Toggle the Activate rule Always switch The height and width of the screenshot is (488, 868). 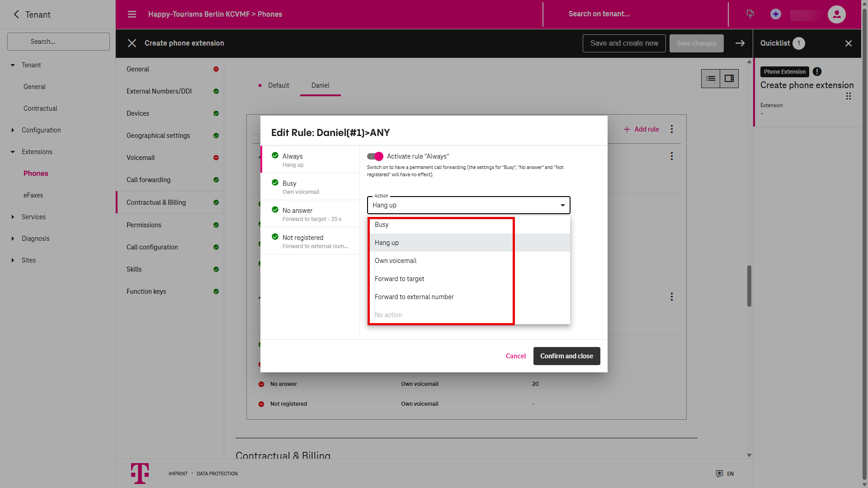[375, 156]
